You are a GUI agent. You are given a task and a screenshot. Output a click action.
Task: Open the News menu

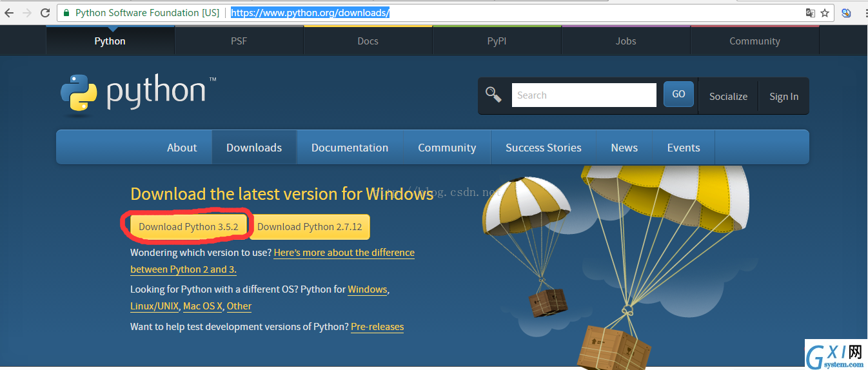pos(624,148)
